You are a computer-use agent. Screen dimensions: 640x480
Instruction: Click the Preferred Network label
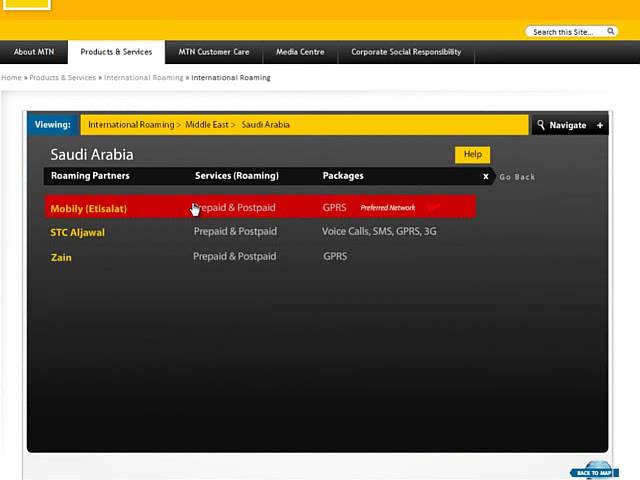(387, 208)
